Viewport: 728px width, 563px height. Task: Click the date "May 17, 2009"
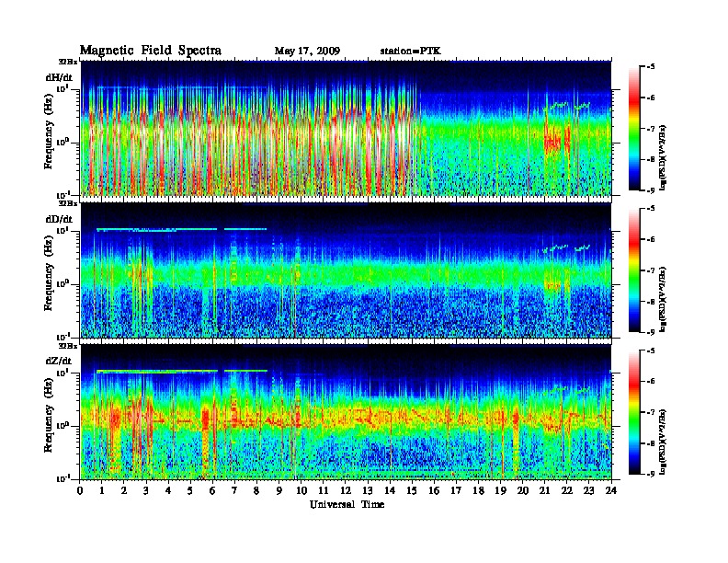pos(307,51)
